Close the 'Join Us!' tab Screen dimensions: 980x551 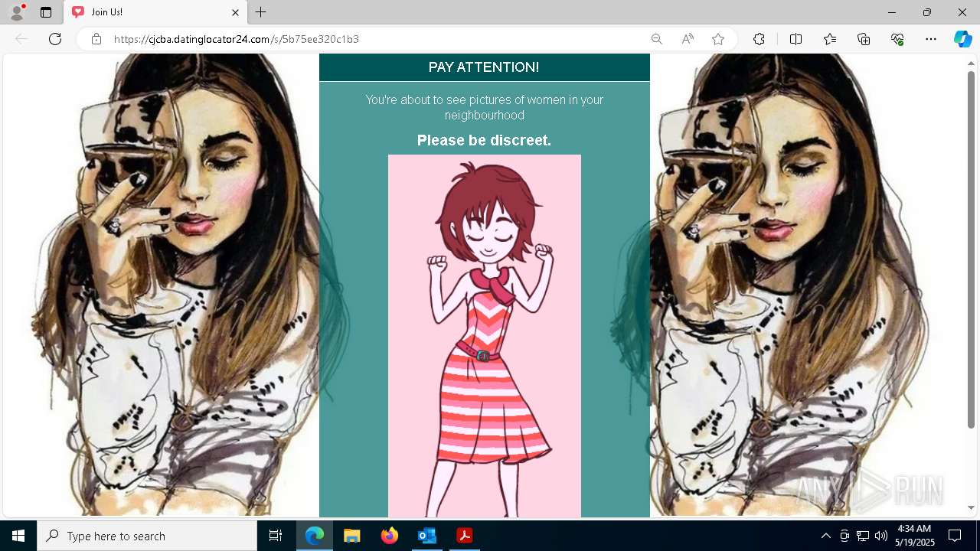235,12
